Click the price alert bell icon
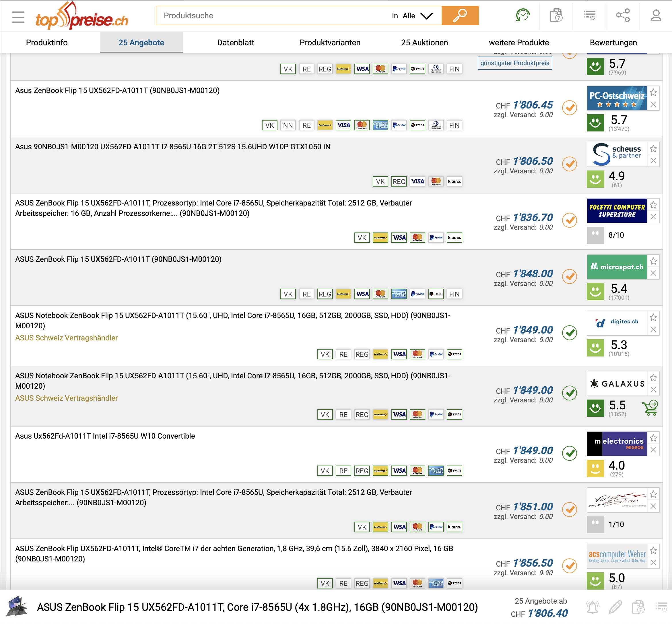This screenshot has height=624, width=672. click(592, 607)
